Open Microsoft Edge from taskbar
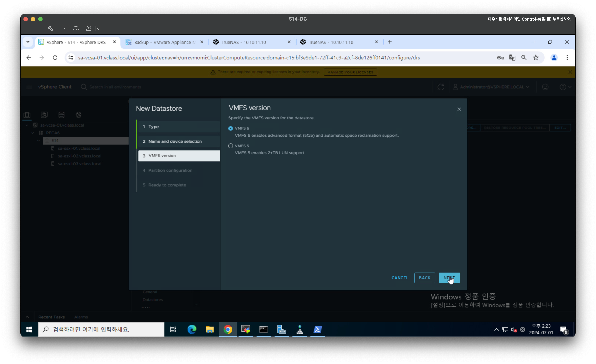Viewport: 596px width, 364px height. [x=192, y=329]
